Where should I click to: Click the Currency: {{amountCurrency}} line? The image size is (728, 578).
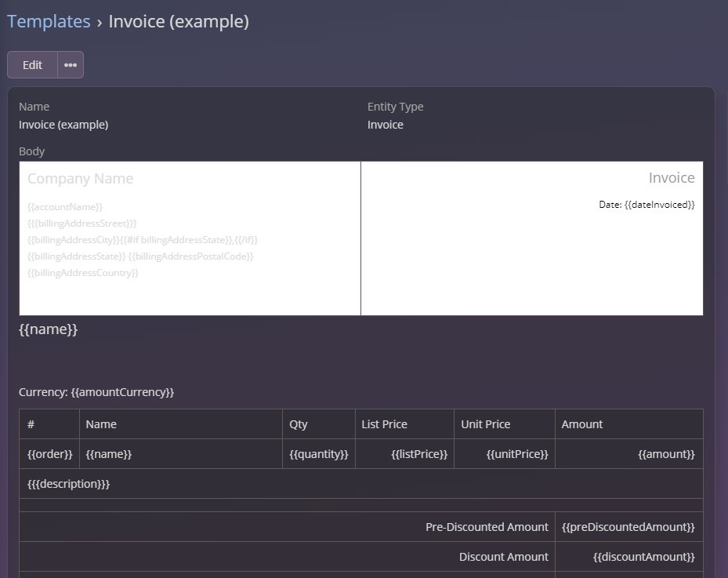pyautogui.click(x=96, y=392)
